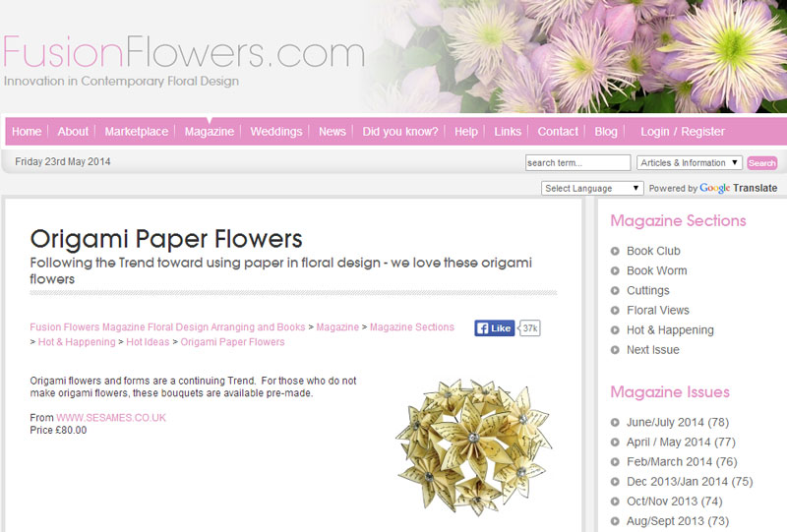Screen dimensions: 787x532
Task: Click the bullet icon beside Oct/Nov 2013 (74)
Action: pos(615,502)
